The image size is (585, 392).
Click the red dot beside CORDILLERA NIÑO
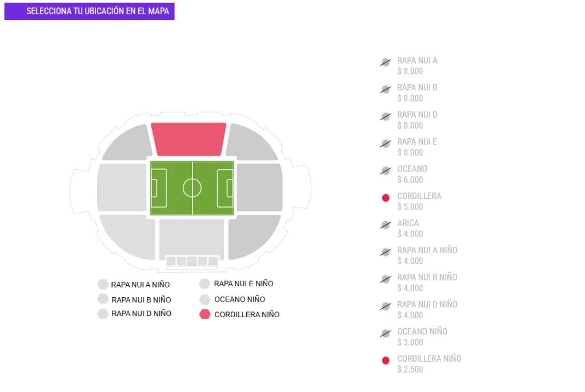(x=385, y=361)
